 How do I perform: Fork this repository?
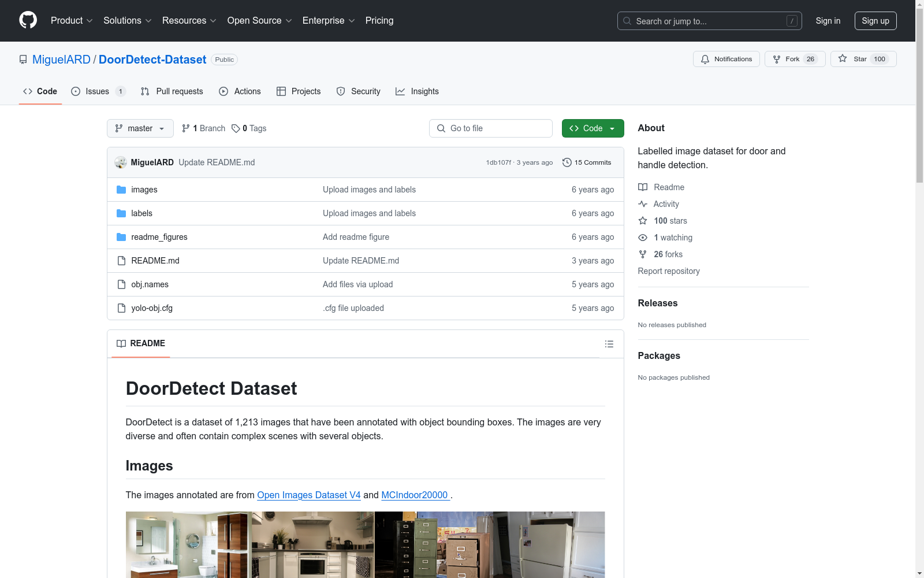click(x=795, y=59)
